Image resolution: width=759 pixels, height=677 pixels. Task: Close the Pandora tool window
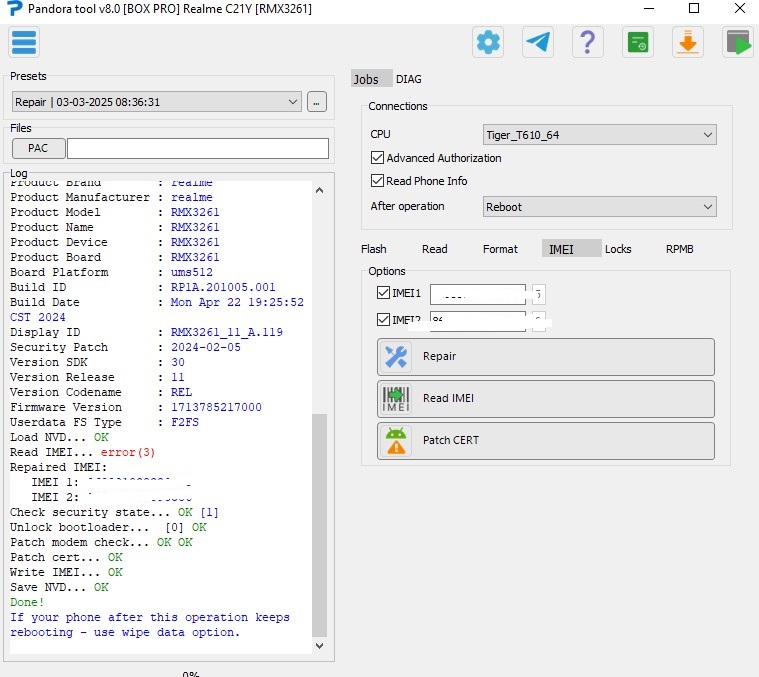[x=740, y=8]
